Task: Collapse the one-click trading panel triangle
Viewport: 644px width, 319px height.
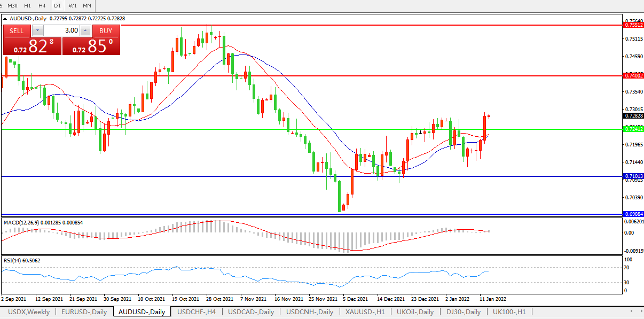Action: (6, 19)
